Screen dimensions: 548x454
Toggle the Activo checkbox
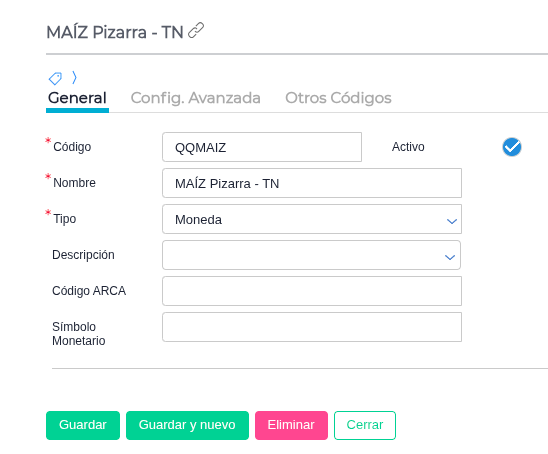pos(512,147)
